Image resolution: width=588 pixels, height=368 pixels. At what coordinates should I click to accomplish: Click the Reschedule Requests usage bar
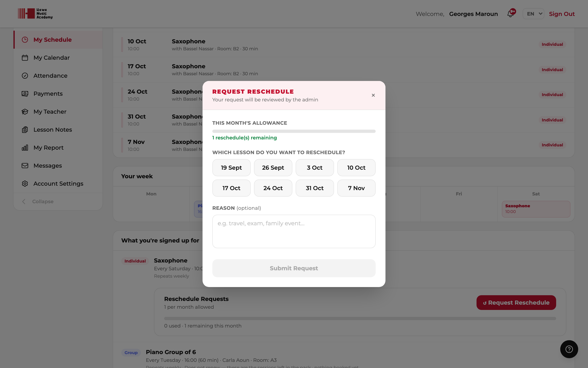pyautogui.click(x=360, y=318)
